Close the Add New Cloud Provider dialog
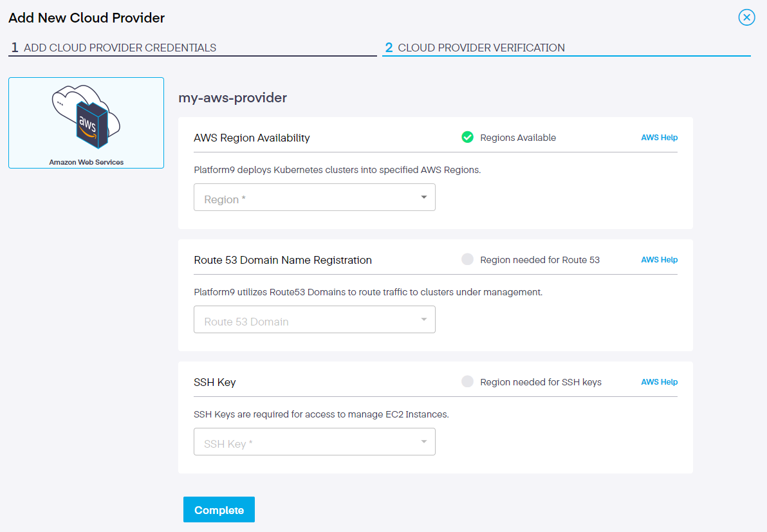This screenshot has width=767, height=532. pos(746,17)
